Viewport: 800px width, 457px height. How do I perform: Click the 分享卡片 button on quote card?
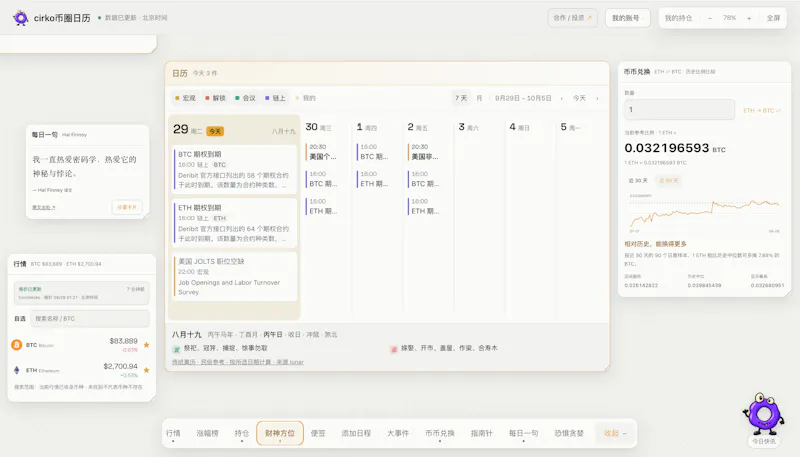point(127,207)
